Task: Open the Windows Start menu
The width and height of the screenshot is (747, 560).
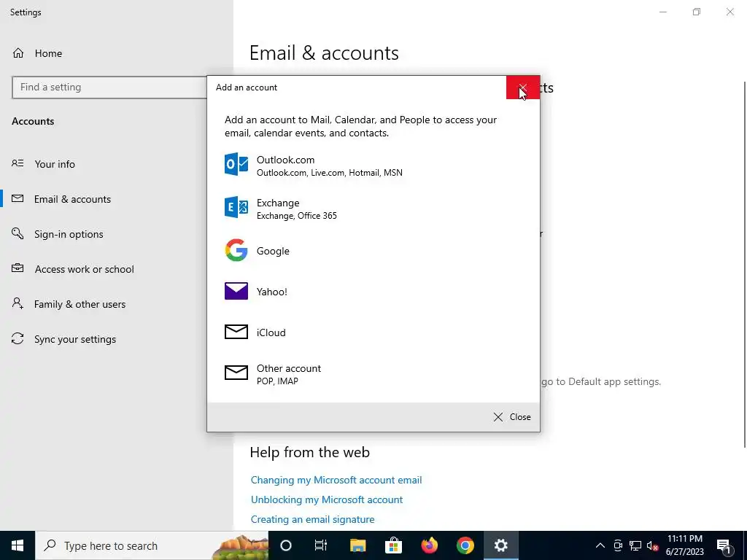Action: 18,545
